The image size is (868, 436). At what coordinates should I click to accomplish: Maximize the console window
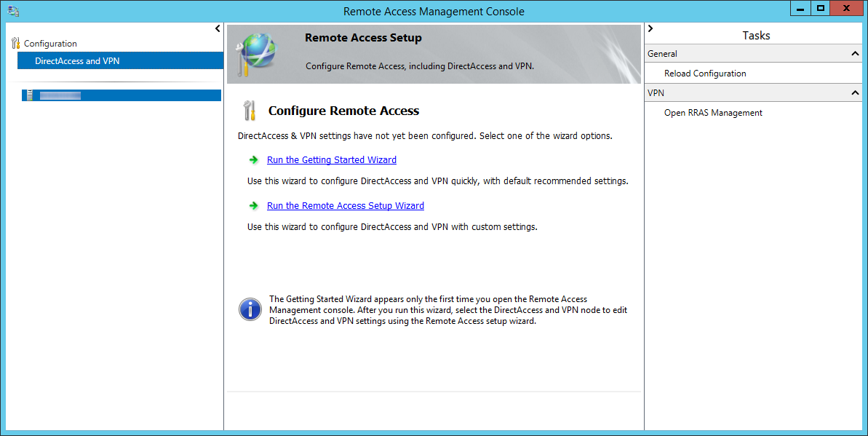[x=821, y=8]
